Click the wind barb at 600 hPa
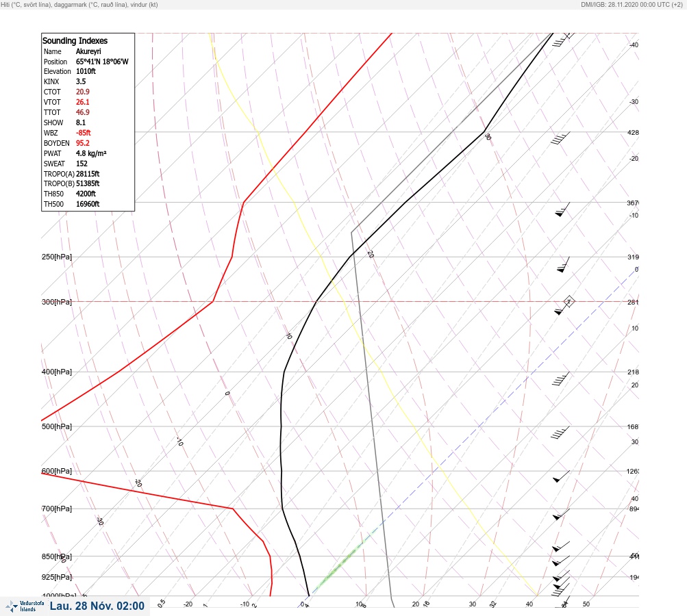 click(x=561, y=476)
